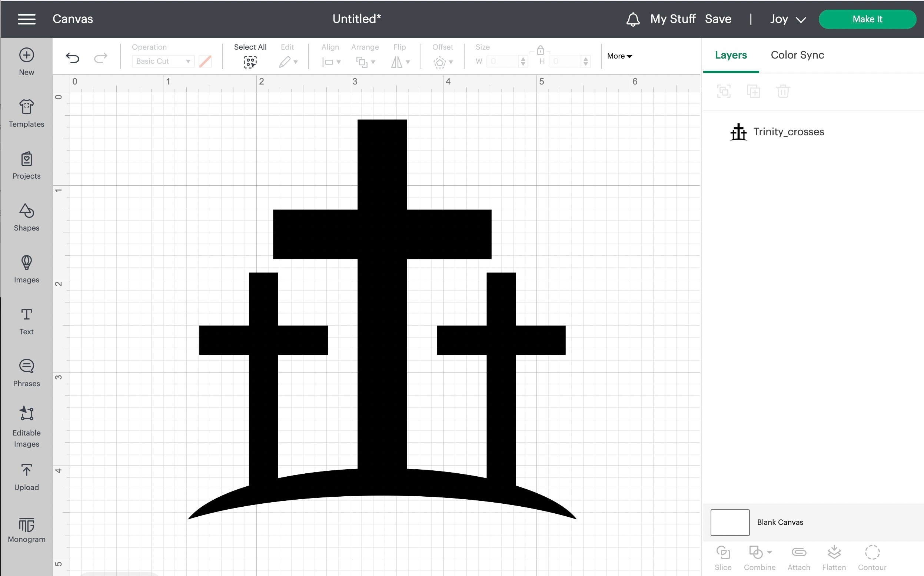
Task: Select the Text tool
Action: pos(26,320)
